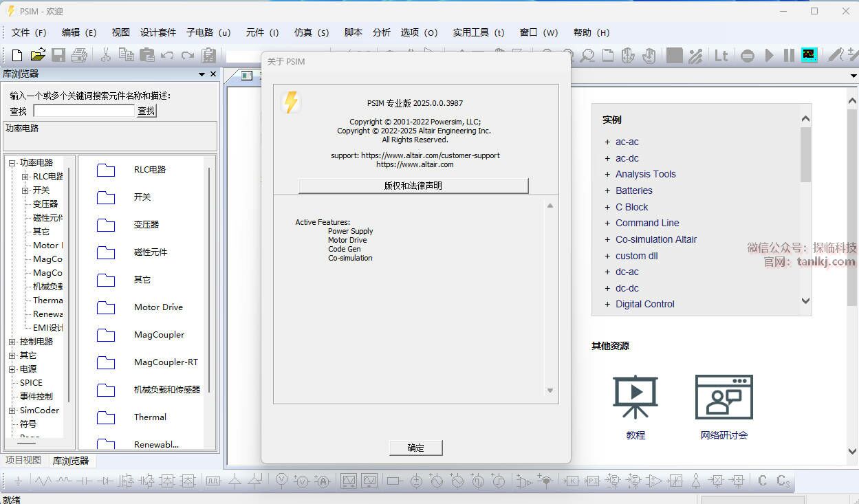Select the SPICE tree item
This screenshot has width=859, height=504.
click(31, 383)
